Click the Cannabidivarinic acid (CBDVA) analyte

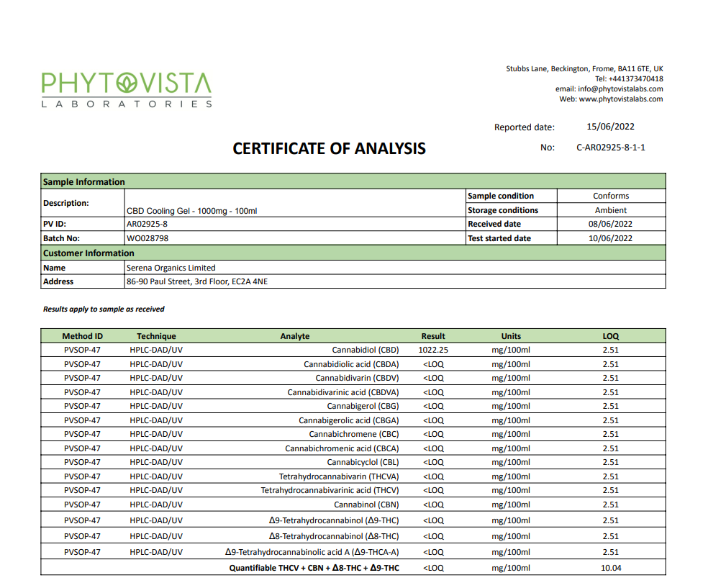click(x=343, y=392)
